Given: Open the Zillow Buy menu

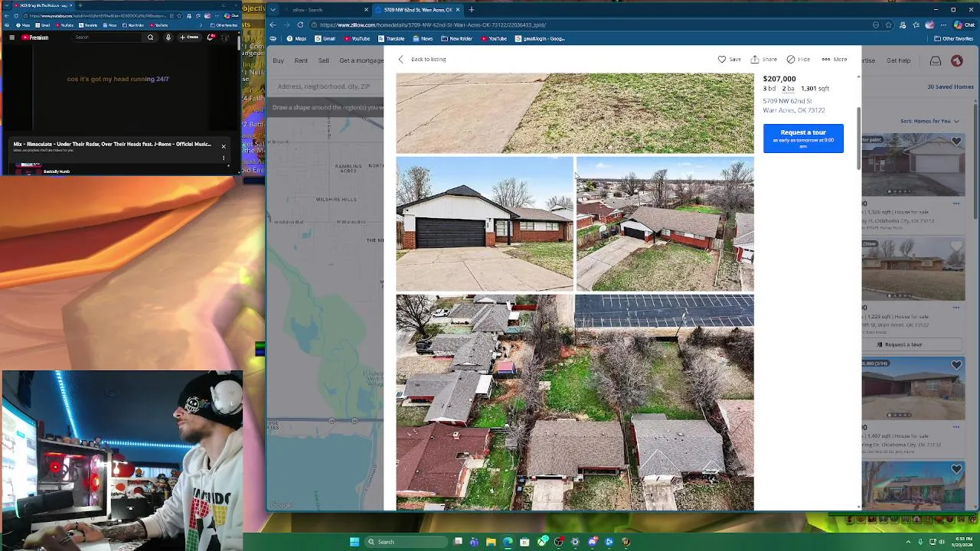Looking at the screenshot, I should 278,60.
